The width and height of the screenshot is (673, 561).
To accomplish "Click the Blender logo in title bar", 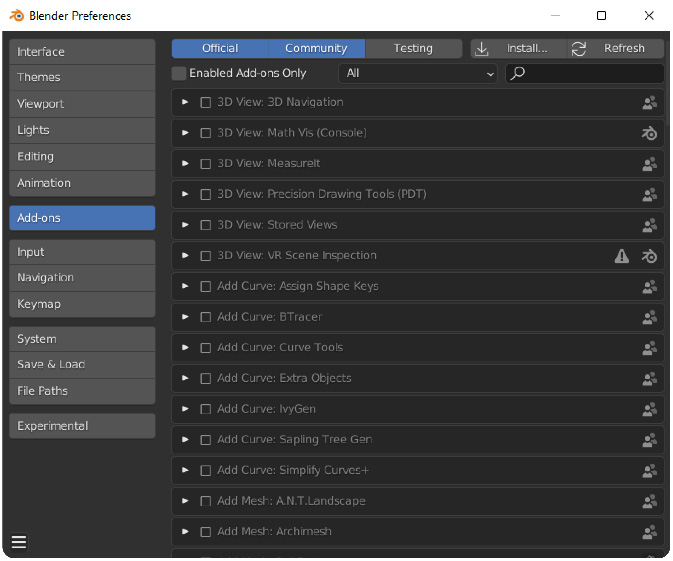I will pyautogui.click(x=17, y=15).
